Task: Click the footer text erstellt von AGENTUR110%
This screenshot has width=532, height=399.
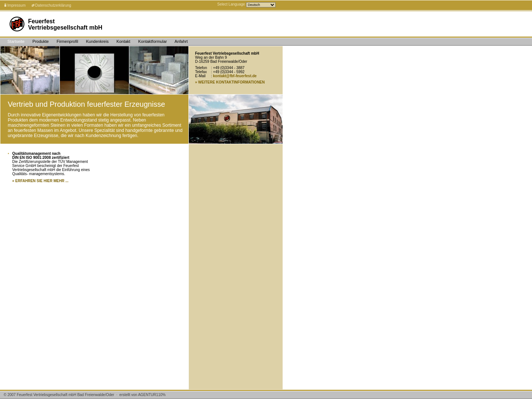Action: [142, 395]
